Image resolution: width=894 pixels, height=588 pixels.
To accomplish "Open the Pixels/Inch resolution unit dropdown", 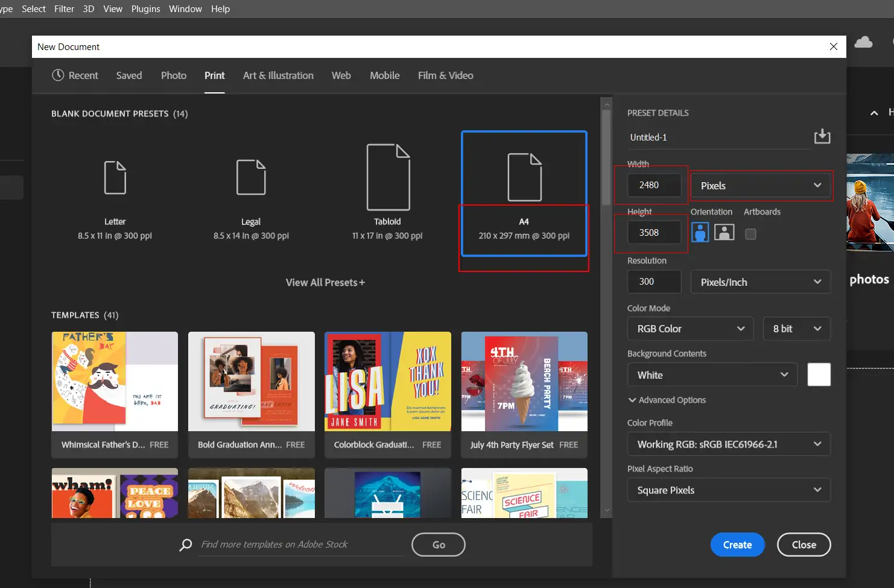I will 761,282.
